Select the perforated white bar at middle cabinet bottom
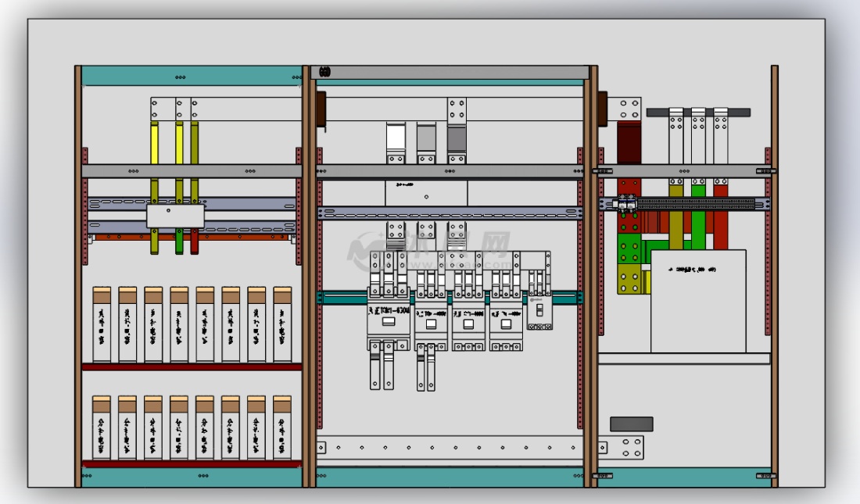The image size is (860, 504). (450, 448)
